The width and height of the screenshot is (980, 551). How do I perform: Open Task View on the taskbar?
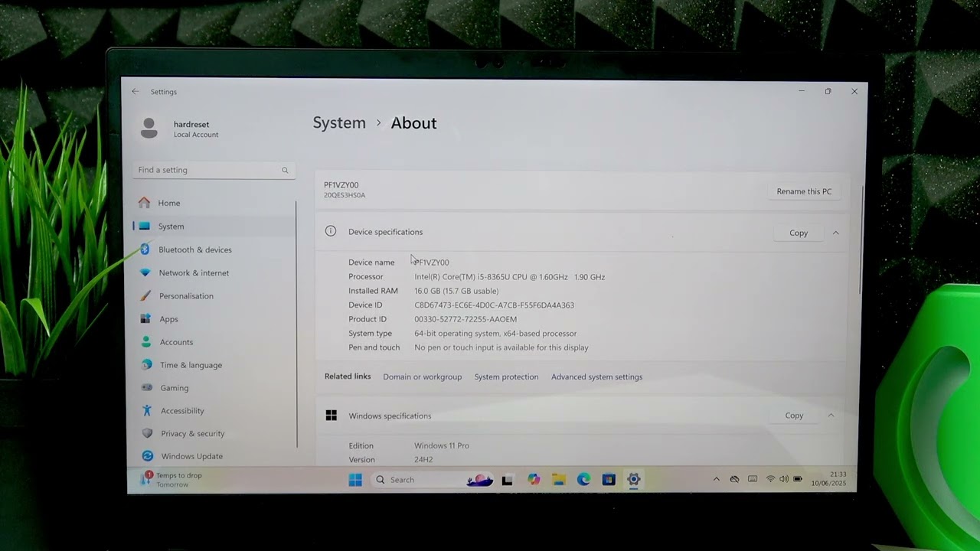pos(507,481)
